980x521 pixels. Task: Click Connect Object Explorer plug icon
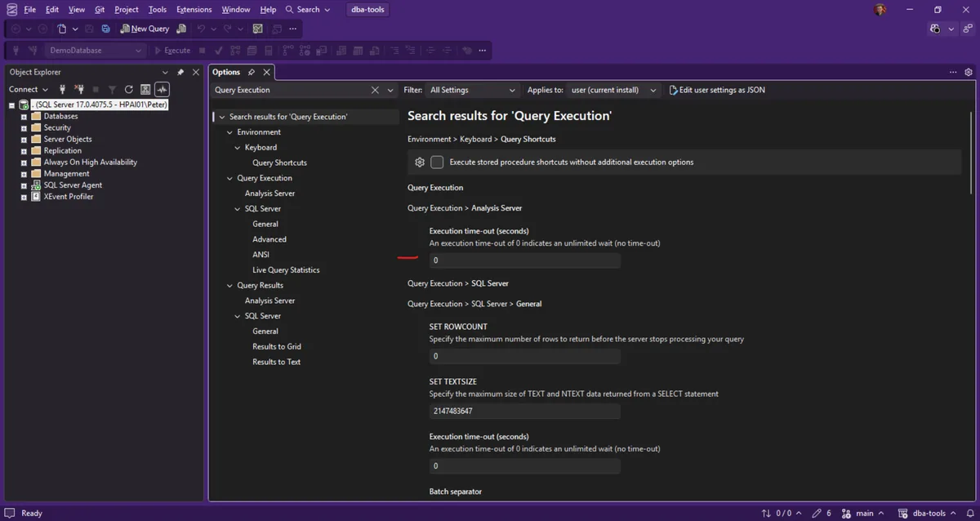click(x=62, y=89)
